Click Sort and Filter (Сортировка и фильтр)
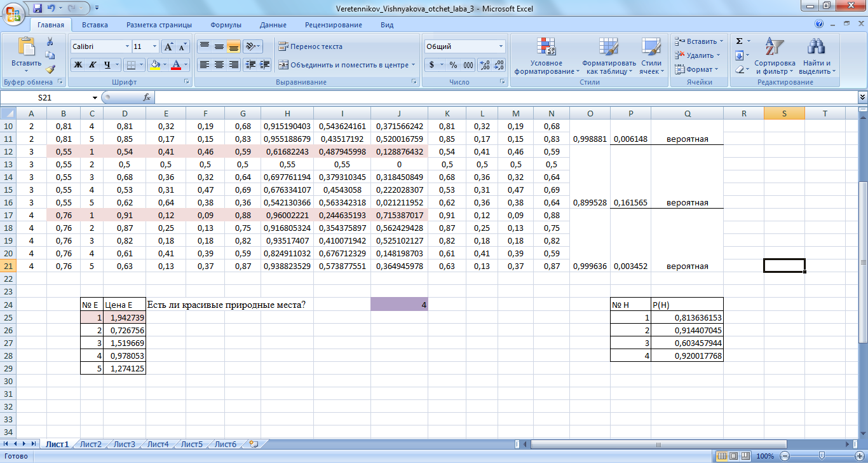 click(x=775, y=56)
